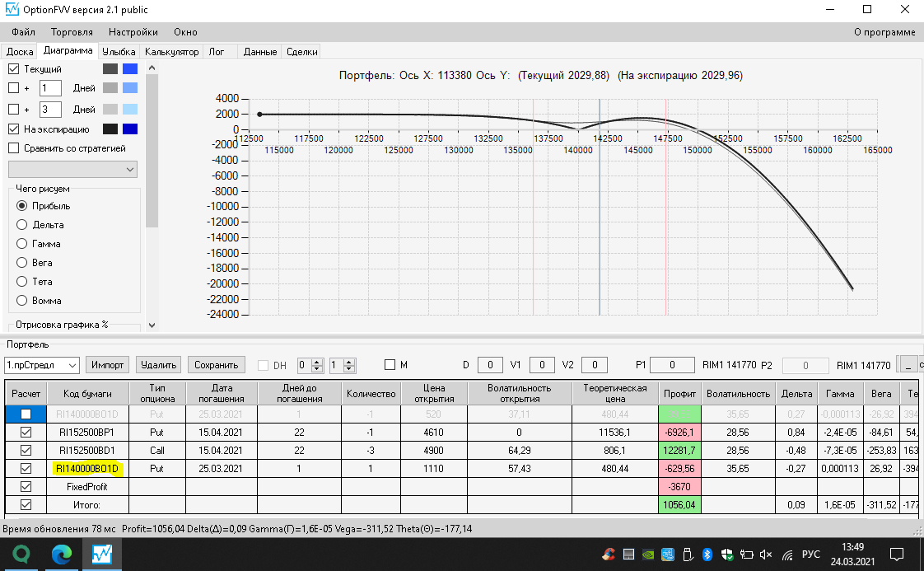Screen dimensions: 924x571
Task: Switch to the Сделки tab
Action: (301, 52)
